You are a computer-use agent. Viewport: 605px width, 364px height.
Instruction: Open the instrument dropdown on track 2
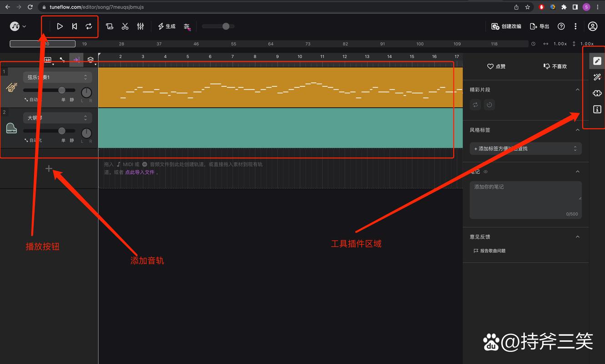point(57,118)
